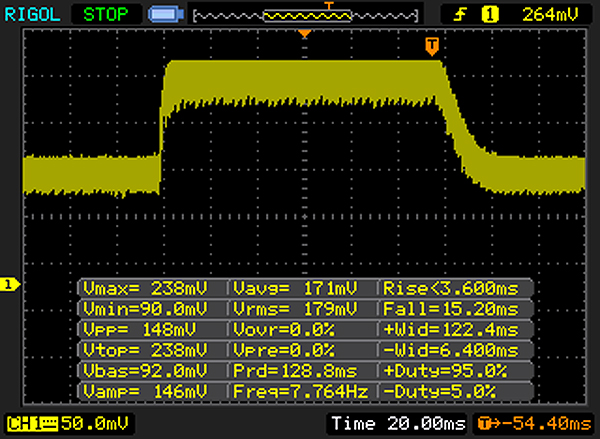Click the orange T trigger marker on waveform
Image resolution: width=600 pixels, height=439 pixels.
tap(432, 47)
